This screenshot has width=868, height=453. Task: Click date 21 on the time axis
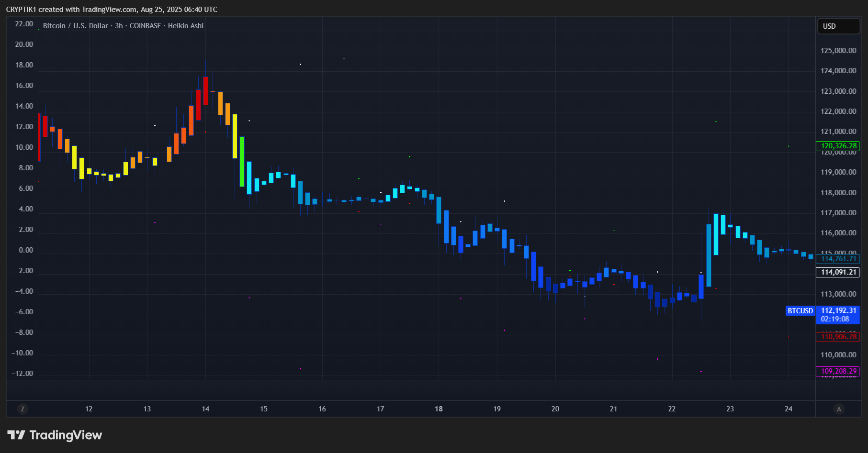613,409
